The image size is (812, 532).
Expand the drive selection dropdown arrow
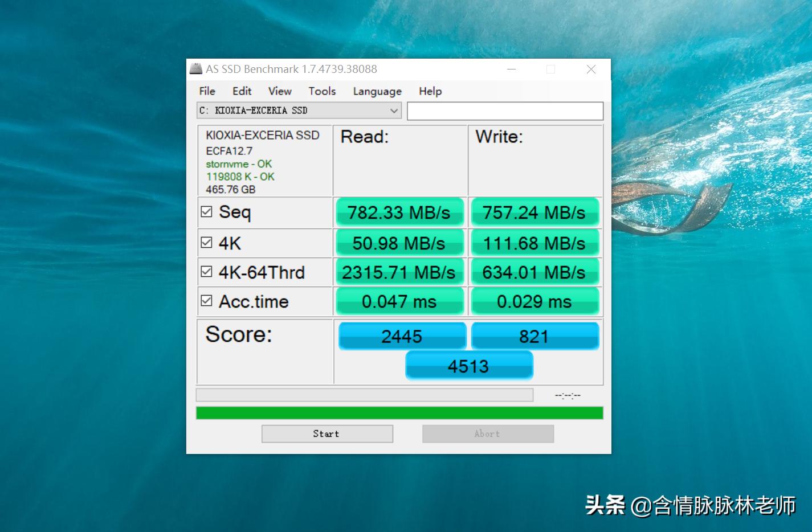394,111
